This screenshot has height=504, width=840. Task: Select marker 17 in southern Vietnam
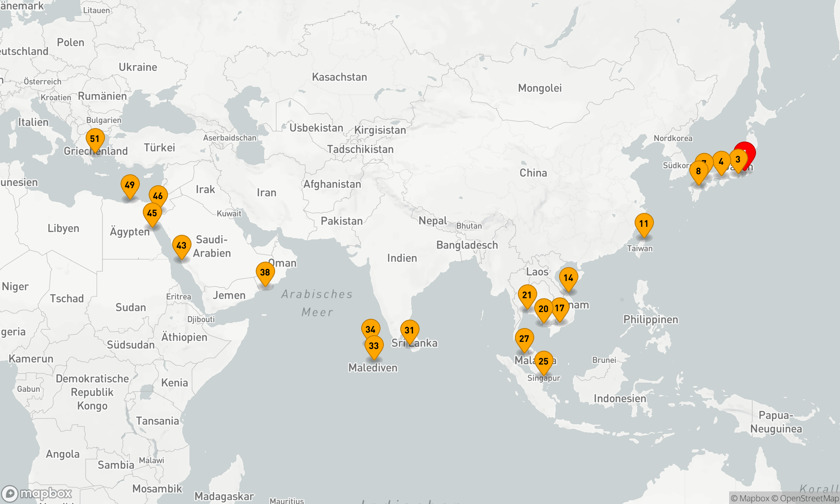560,308
